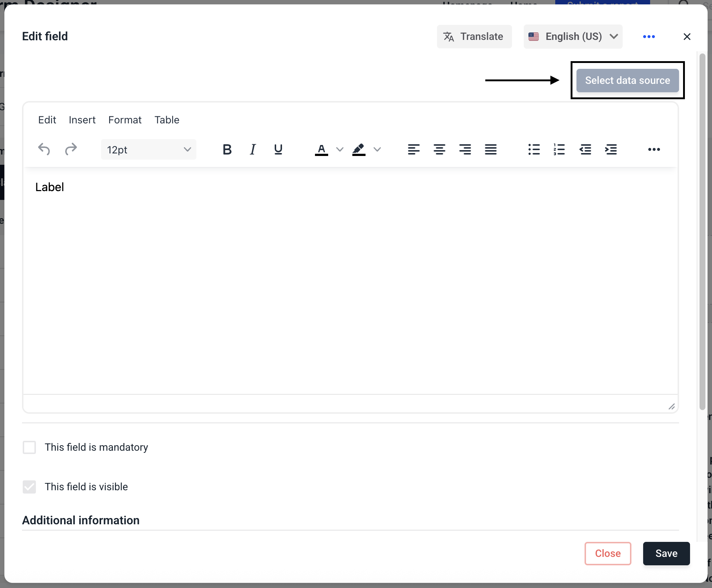Expand the English (US) language selector
Screen dimensions: 712x588
tap(573, 37)
